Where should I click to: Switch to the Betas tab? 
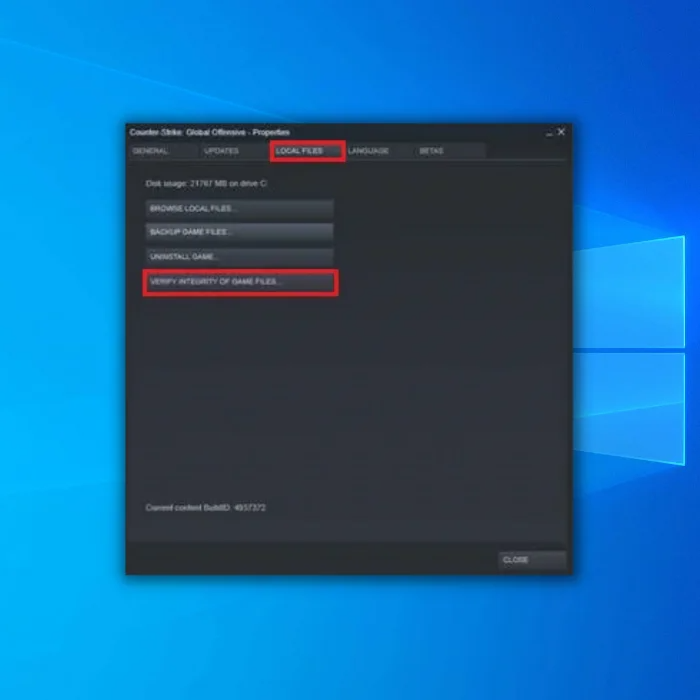(x=450, y=151)
